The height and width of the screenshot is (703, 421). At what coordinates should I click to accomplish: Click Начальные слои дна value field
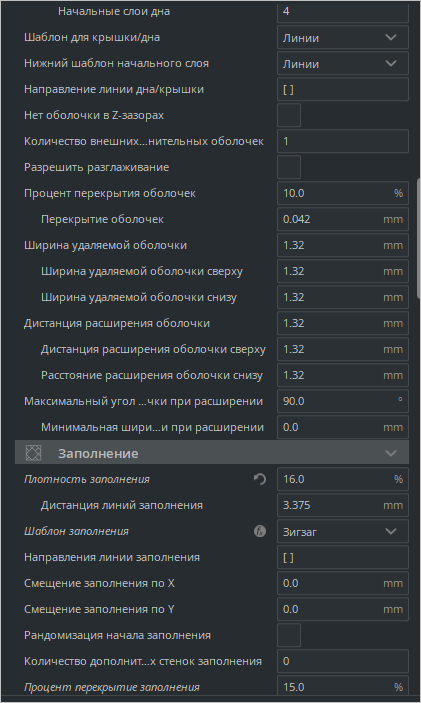coord(343,11)
